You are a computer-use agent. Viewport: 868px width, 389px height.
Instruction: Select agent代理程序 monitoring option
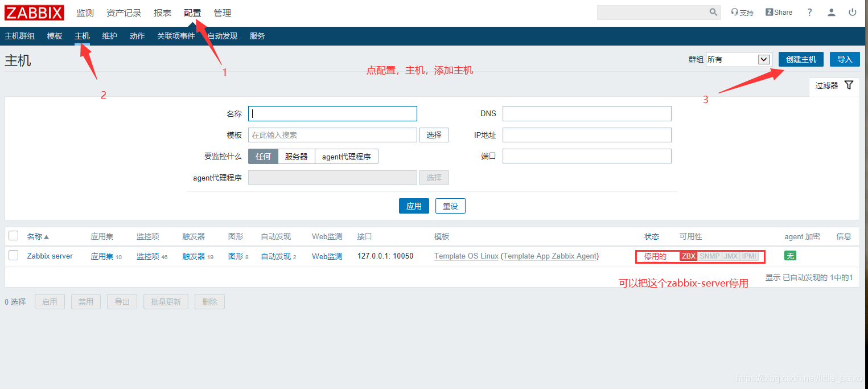tap(347, 157)
